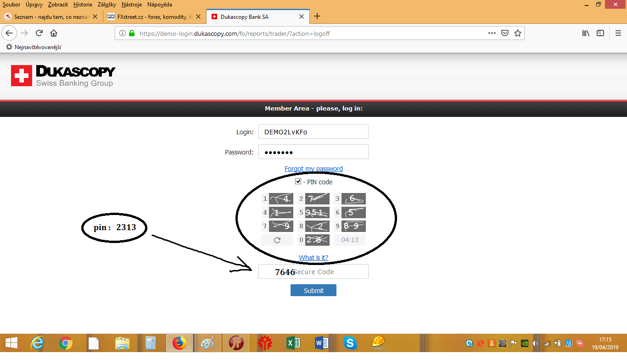Open the Záložky menu

107,5
